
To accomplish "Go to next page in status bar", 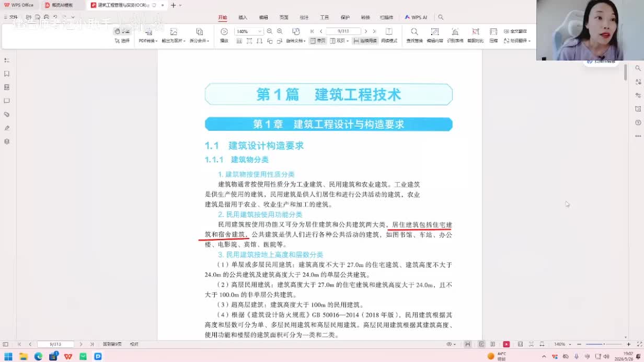I will (x=81, y=344).
